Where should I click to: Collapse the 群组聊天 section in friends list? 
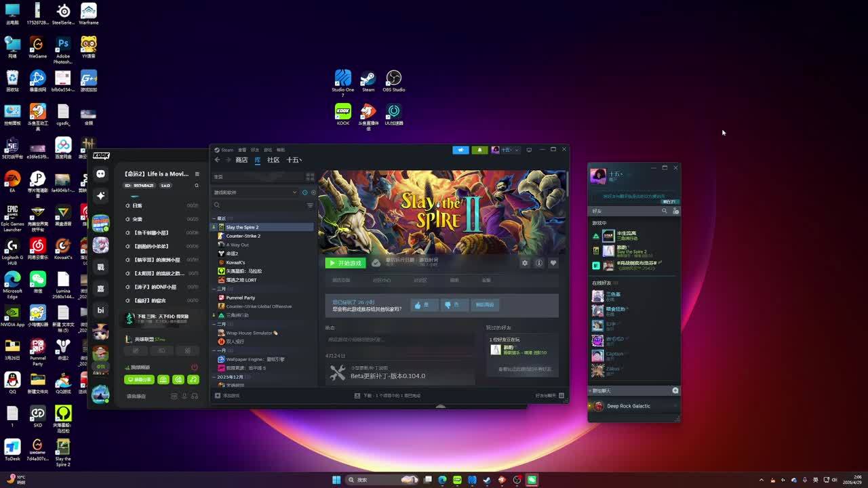[589, 391]
